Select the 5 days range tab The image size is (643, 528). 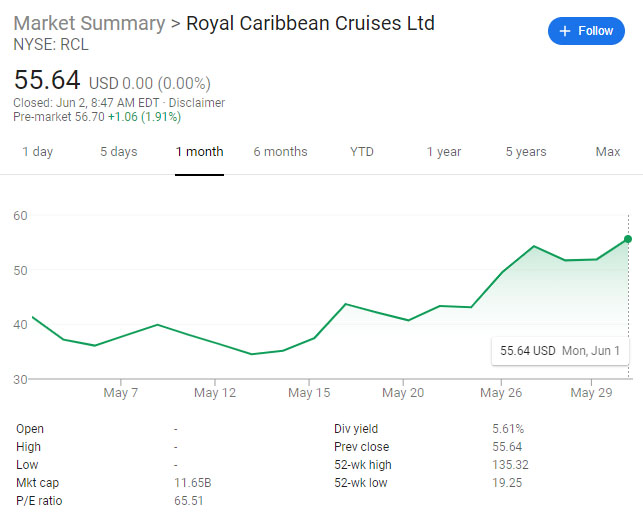119,152
